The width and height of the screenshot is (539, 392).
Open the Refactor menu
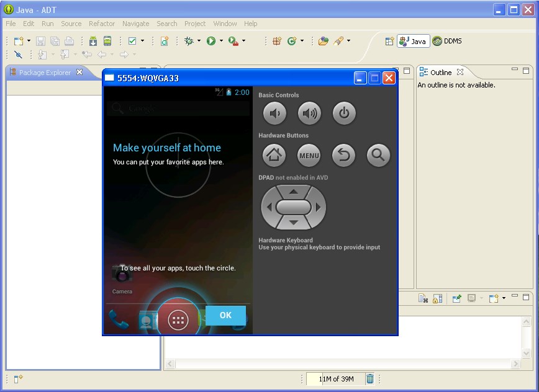102,24
